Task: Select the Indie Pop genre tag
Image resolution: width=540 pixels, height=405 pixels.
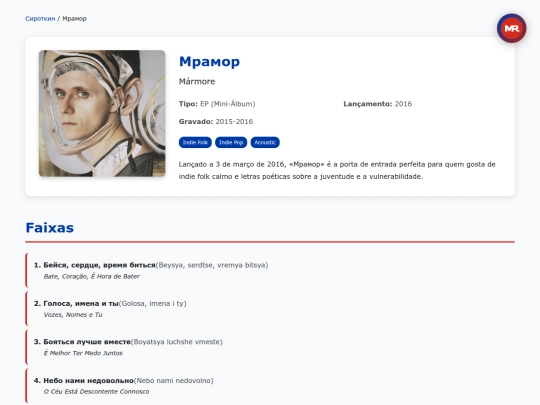Action: pyautogui.click(x=231, y=142)
